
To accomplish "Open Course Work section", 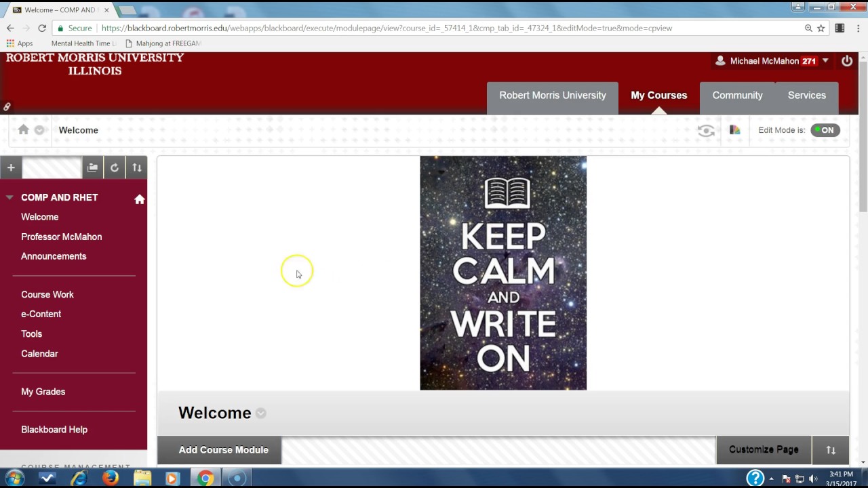I will [x=47, y=295].
